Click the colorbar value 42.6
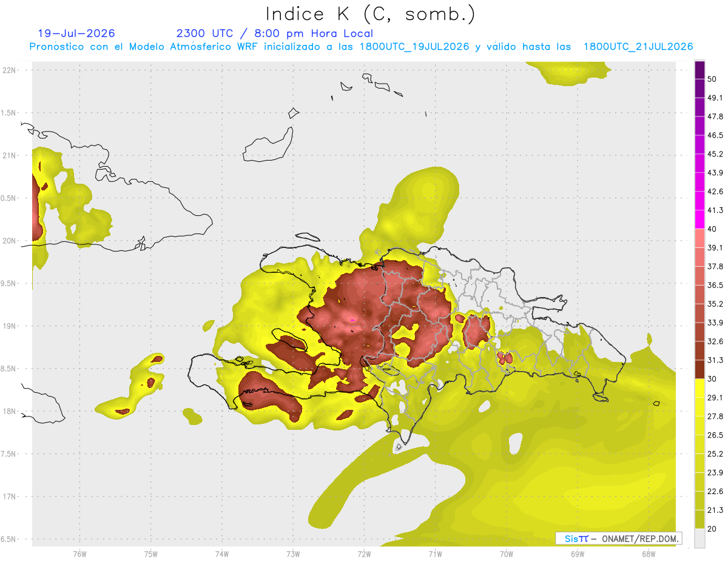The image size is (728, 562). (716, 192)
